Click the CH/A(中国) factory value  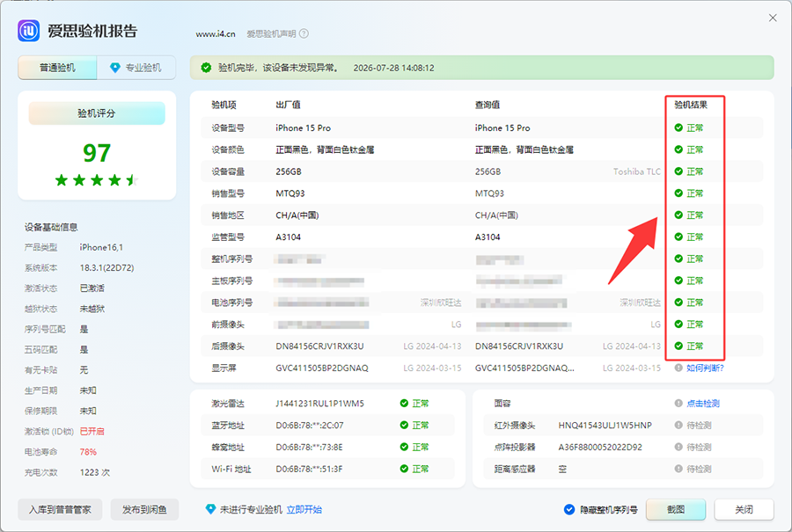pos(297,215)
